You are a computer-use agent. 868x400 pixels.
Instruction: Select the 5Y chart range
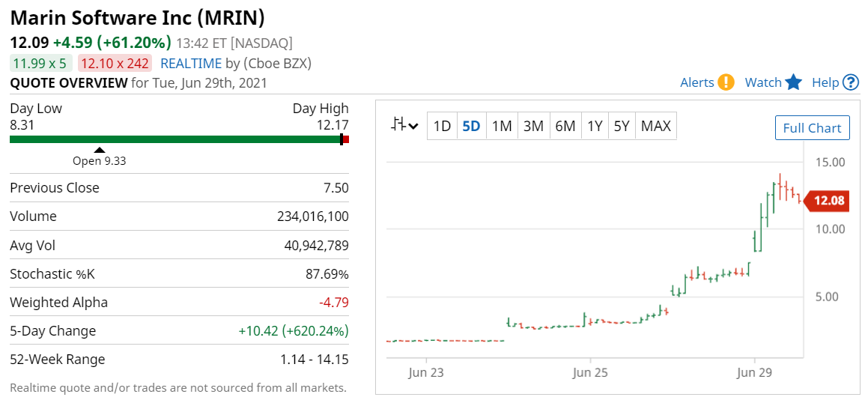pyautogui.click(x=622, y=127)
